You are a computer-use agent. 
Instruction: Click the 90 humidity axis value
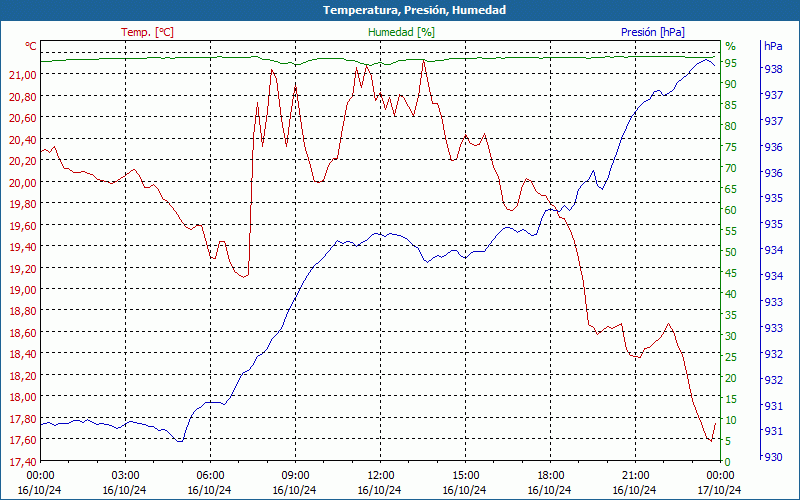tap(731, 84)
